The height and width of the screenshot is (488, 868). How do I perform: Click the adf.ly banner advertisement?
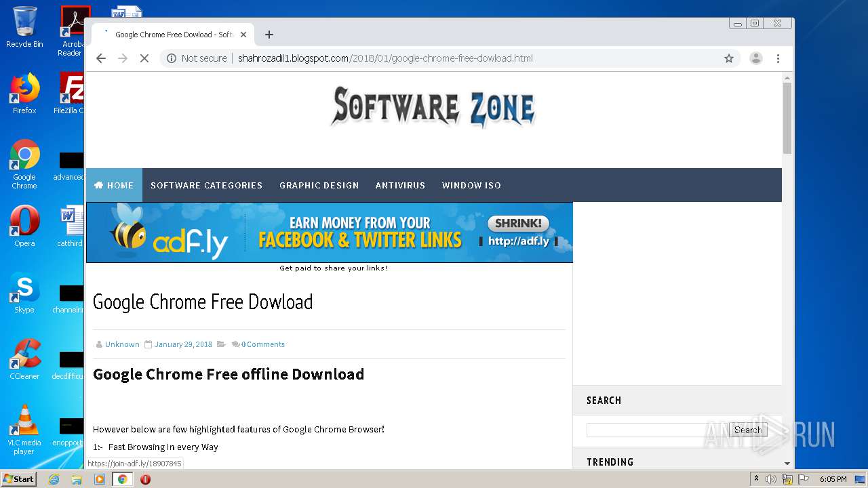pyautogui.click(x=330, y=232)
